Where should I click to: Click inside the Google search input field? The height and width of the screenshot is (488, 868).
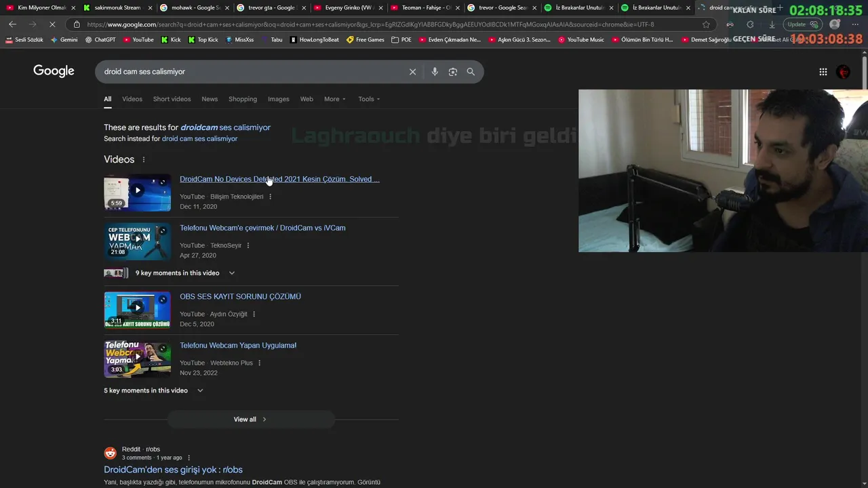coord(251,72)
